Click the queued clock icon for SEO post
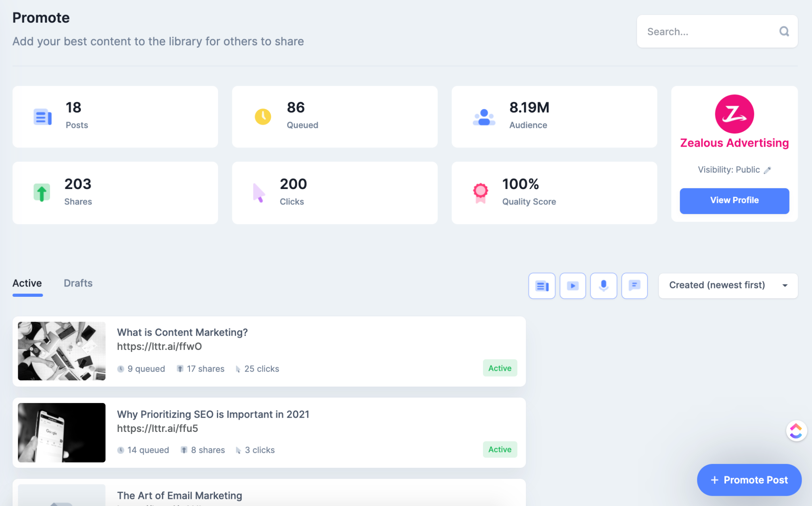 (x=121, y=450)
